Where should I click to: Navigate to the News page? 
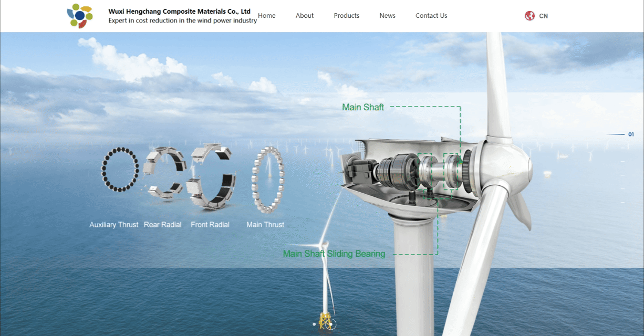pos(387,16)
